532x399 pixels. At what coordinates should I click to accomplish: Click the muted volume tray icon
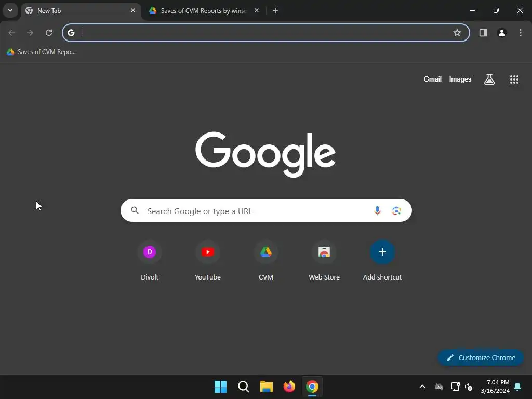click(469, 387)
